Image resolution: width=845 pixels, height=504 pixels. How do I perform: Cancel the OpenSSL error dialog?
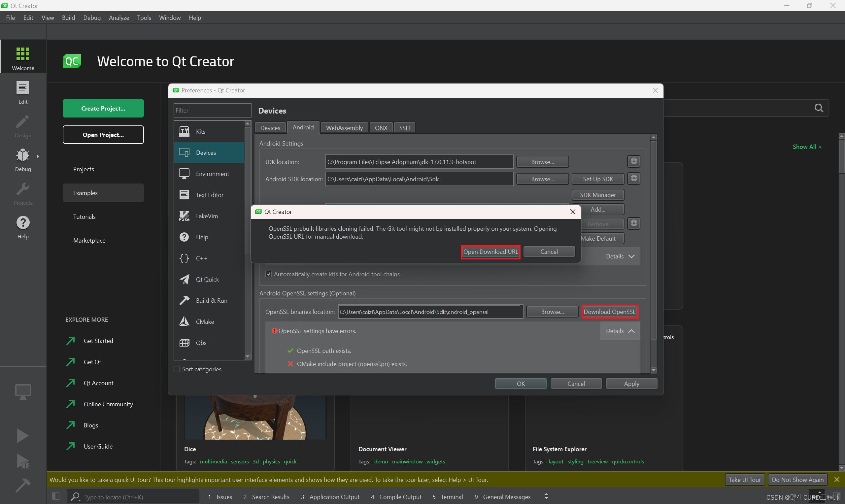pyautogui.click(x=549, y=252)
